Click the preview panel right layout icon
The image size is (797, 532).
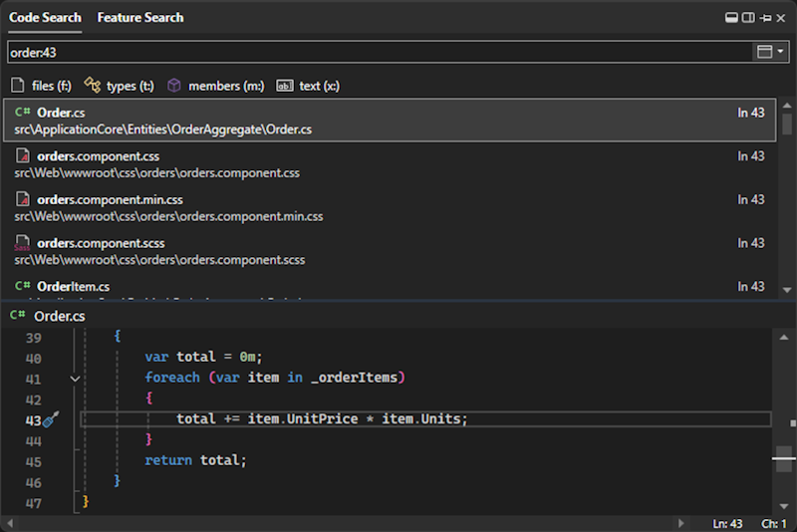747,18
